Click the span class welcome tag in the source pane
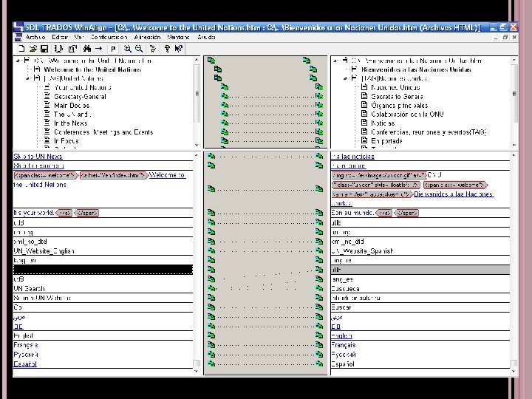 click(x=46, y=175)
